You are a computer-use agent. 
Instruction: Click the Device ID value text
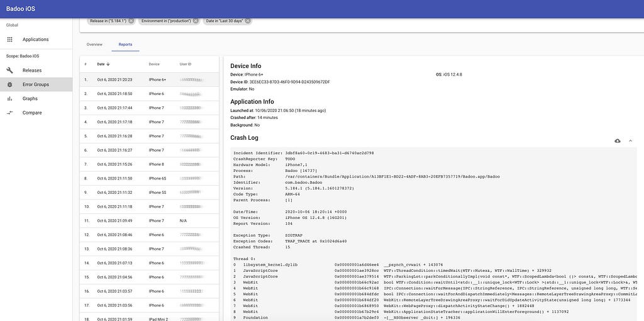tap(289, 82)
